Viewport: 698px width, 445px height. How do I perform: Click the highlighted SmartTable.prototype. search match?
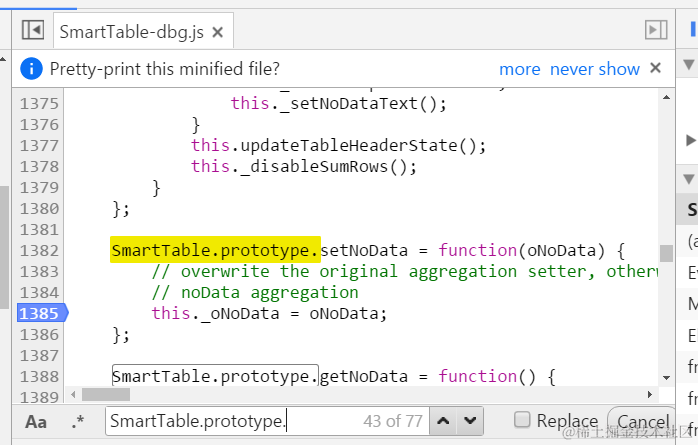pos(215,250)
